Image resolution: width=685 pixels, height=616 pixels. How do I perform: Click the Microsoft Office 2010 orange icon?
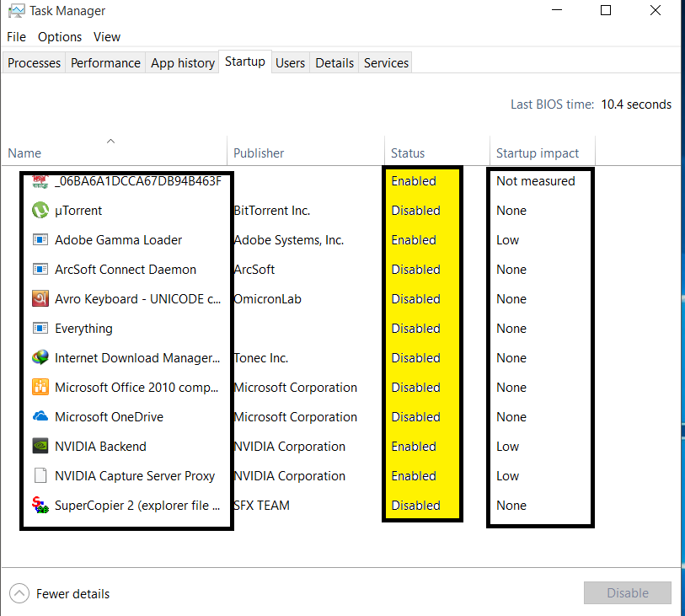point(40,387)
